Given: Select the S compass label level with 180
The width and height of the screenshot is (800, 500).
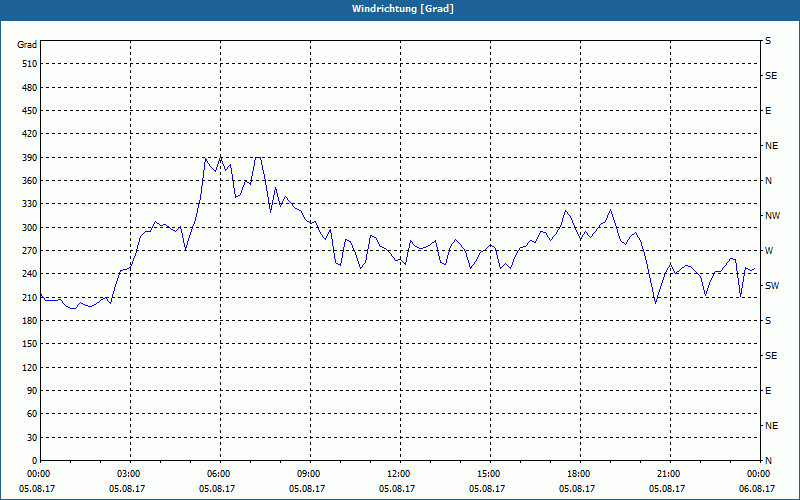Looking at the screenshot, I should coord(768,321).
